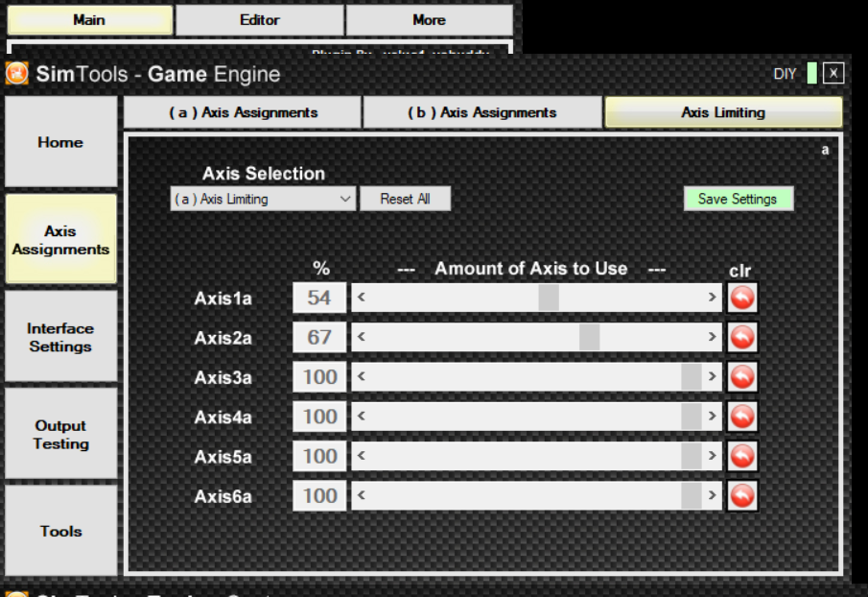Click the green Save Settings button
This screenshot has height=597, width=868.
(x=738, y=199)
